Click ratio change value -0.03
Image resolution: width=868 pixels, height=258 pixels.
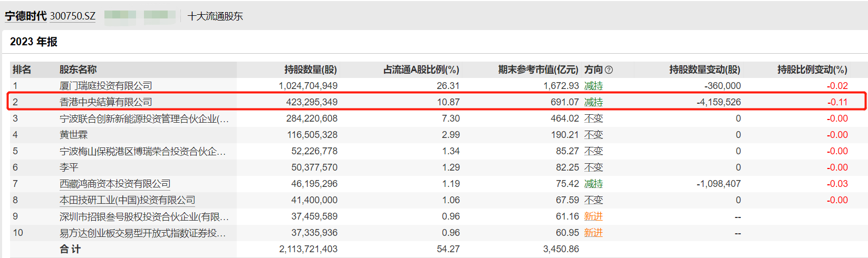coord(837,184)
